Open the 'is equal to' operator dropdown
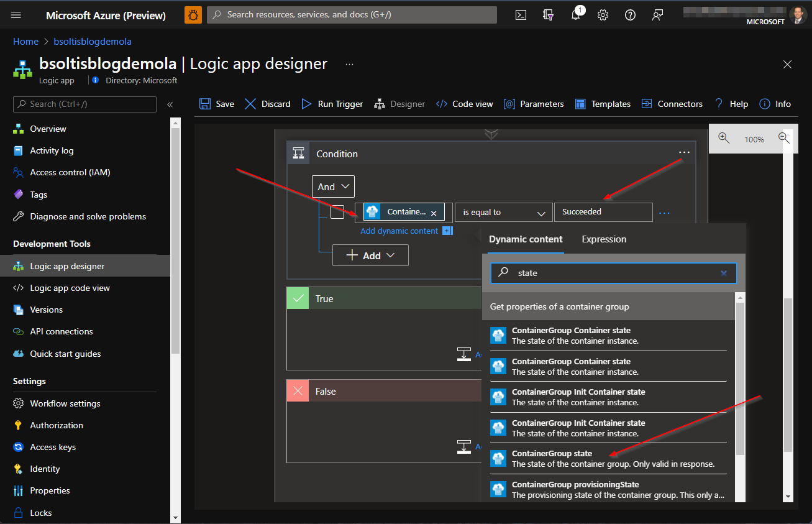The width and height of the screenshot is (812, 524). pos(503,212)
